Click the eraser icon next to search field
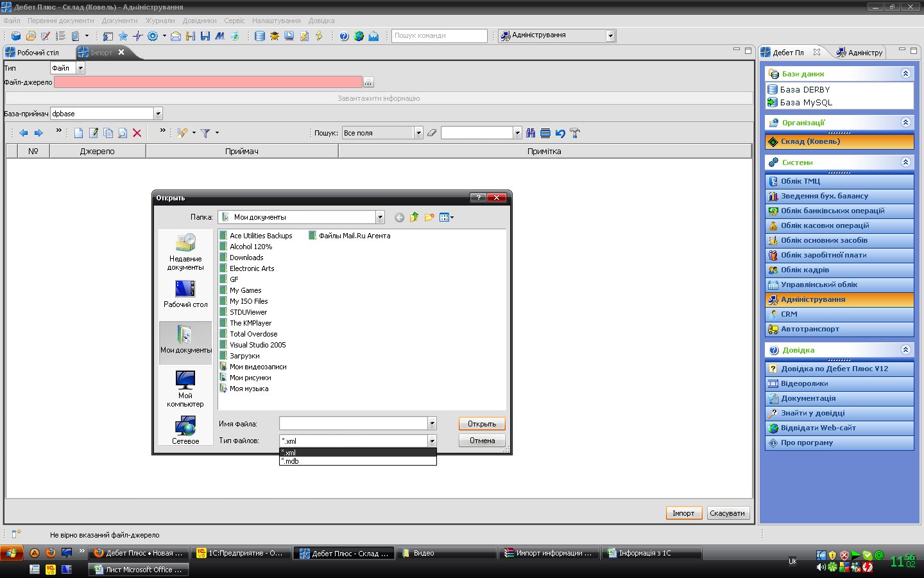This screenshot has height=578, width=924. pos(432,133)
